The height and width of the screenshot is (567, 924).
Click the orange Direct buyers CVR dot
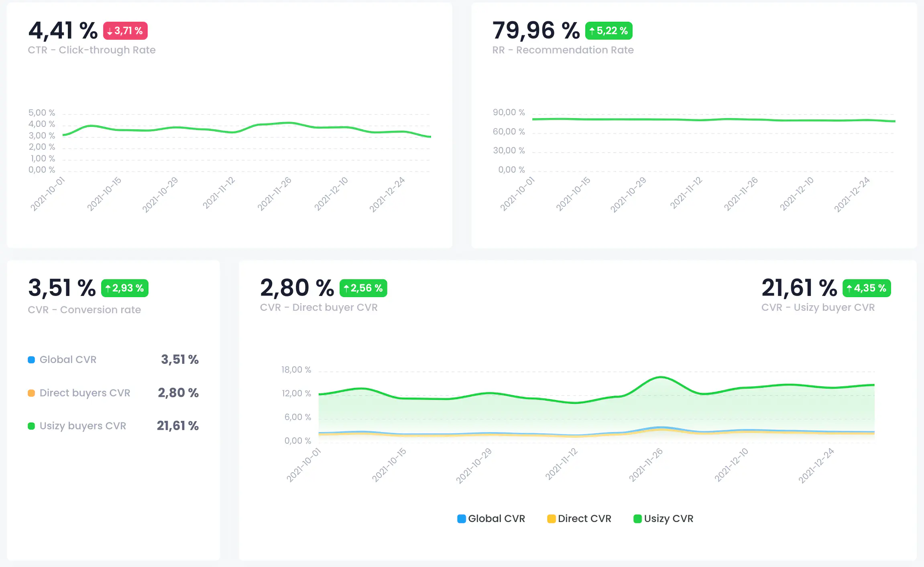31,393
